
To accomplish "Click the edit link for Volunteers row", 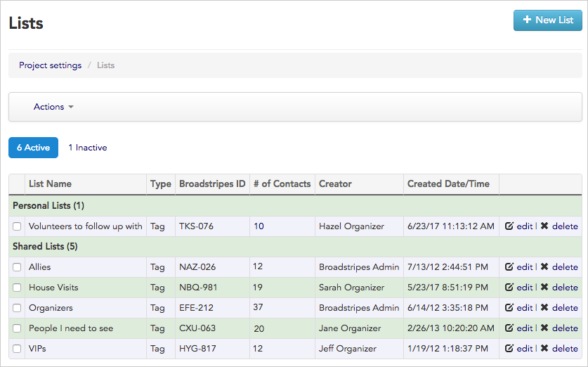I will 525,226.
